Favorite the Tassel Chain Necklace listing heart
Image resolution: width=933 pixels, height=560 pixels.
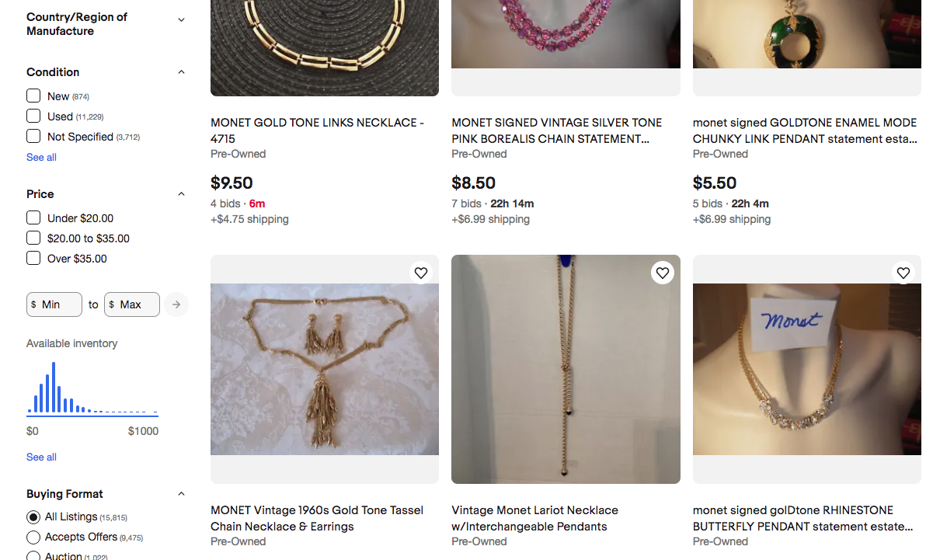tap(421, 273)
